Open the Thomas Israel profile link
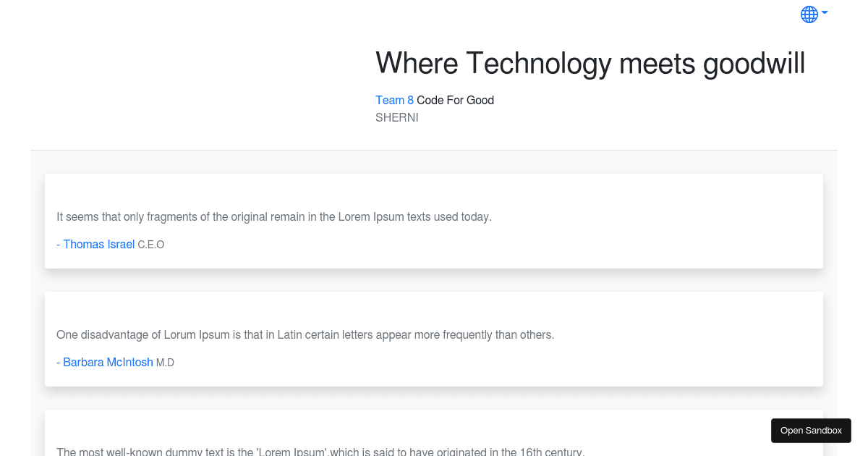Image resolution: width=868 pixels, height=456 pixels. click(99, 244)
